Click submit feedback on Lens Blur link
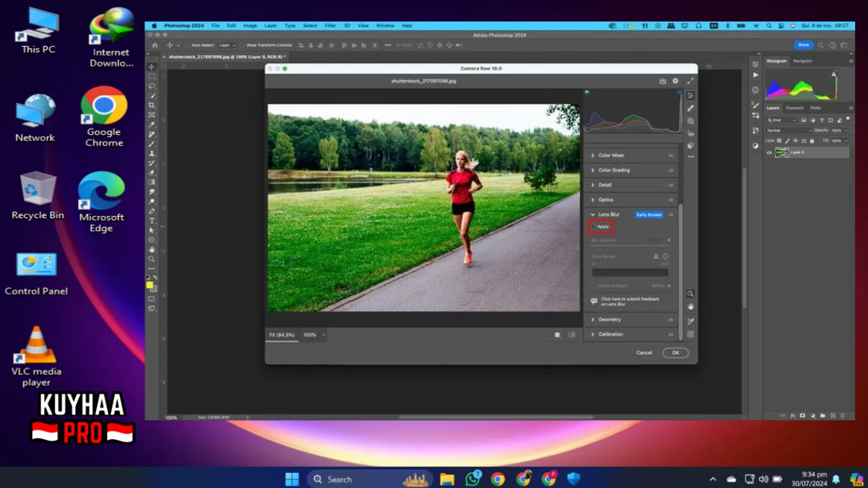 coord(630,301)
